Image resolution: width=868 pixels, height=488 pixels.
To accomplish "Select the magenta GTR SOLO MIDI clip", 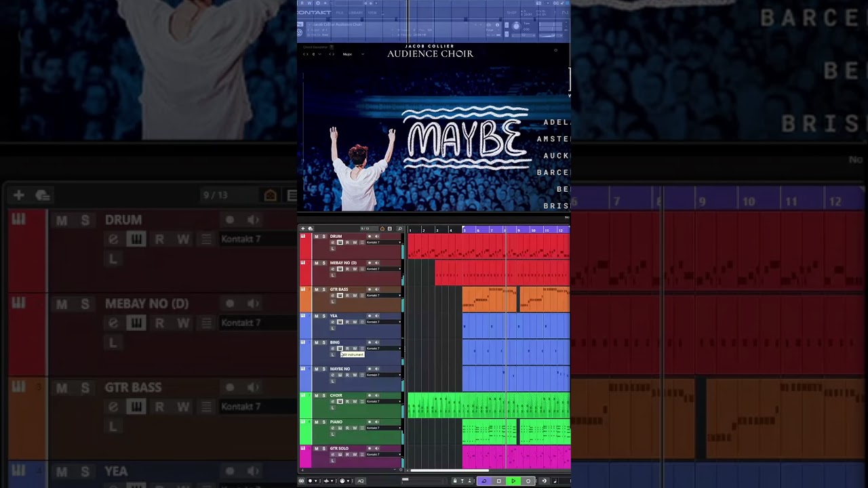I will click(x=516, y=457).
